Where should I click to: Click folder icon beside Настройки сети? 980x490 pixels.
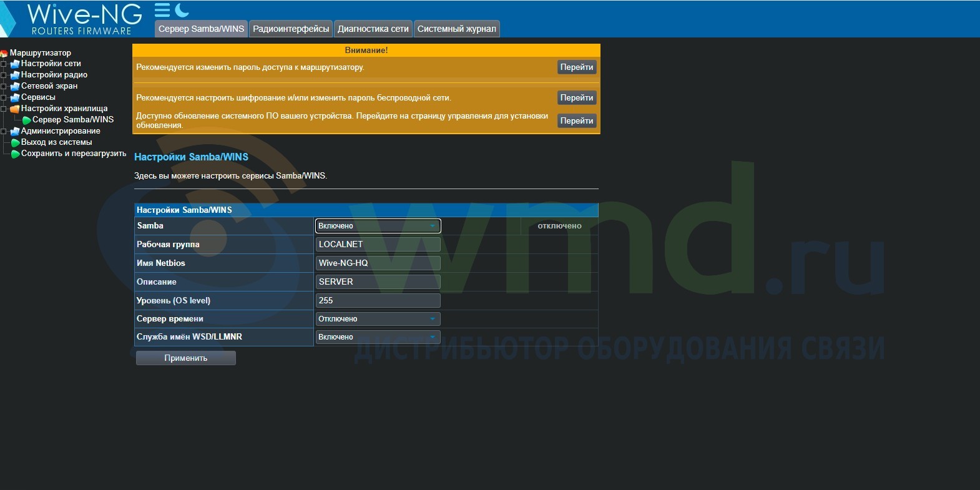pyautogui.click(x=15, y=64)
